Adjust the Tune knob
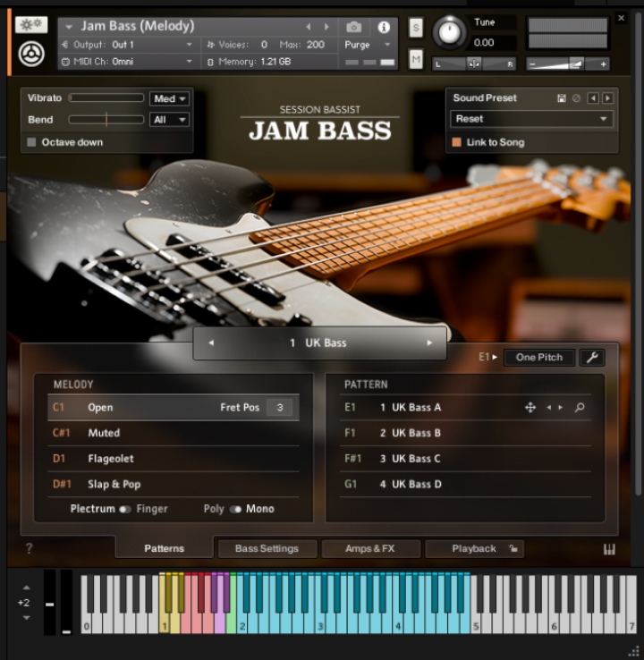Image resolution: width=644 pixels, height=660 pixels. 449,32
